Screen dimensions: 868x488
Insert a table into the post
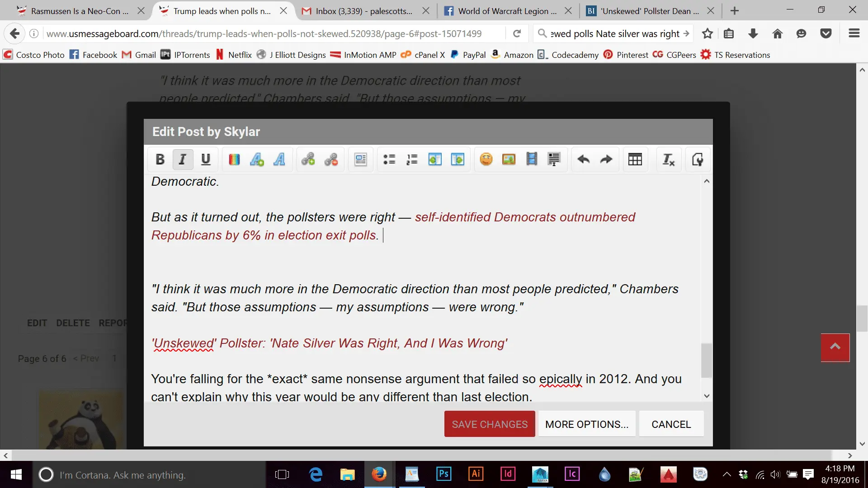pos(635,160)
